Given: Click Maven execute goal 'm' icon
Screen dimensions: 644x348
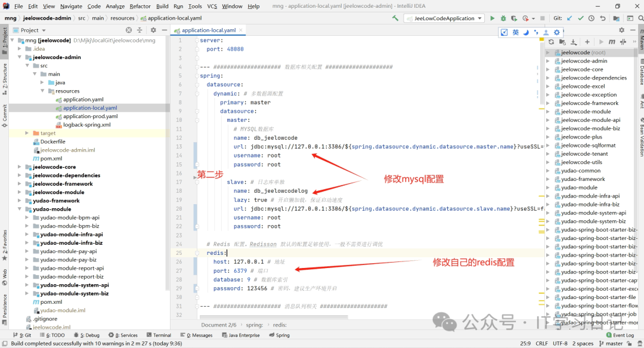Looking at the screenshot, I should click(x=612, y=42).
